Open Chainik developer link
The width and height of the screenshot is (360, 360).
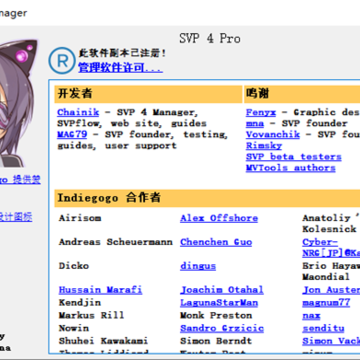tap(78, 112)
